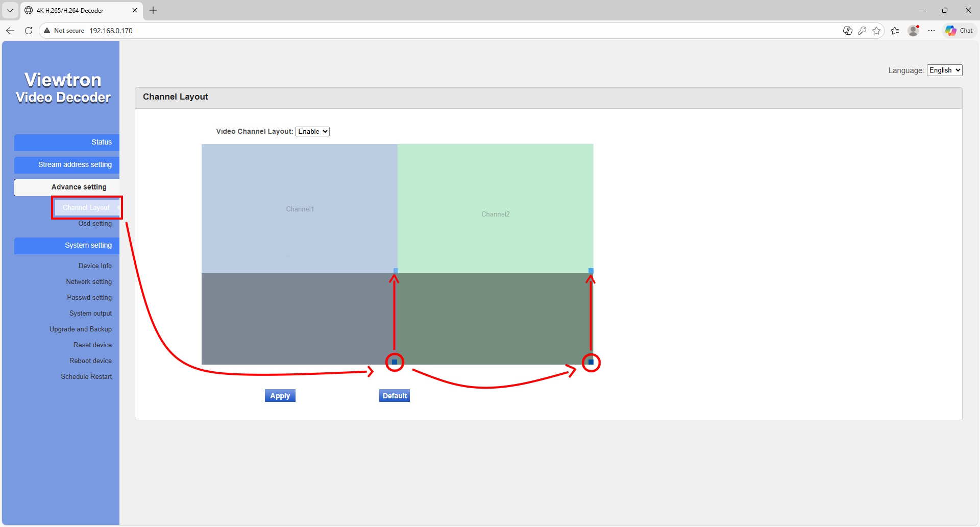
Task: Expand the Language English dropdown
Action: coord(944,70)
